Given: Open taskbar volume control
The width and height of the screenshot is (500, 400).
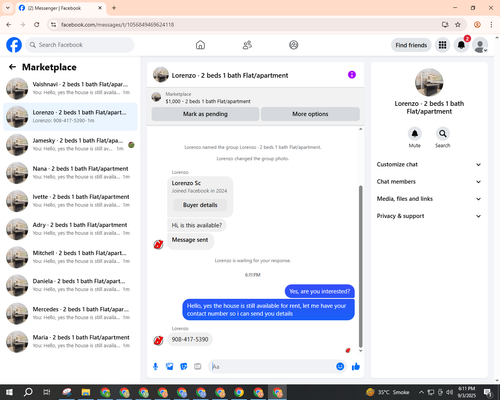Looking at the screenshot, I should [450, 392].
